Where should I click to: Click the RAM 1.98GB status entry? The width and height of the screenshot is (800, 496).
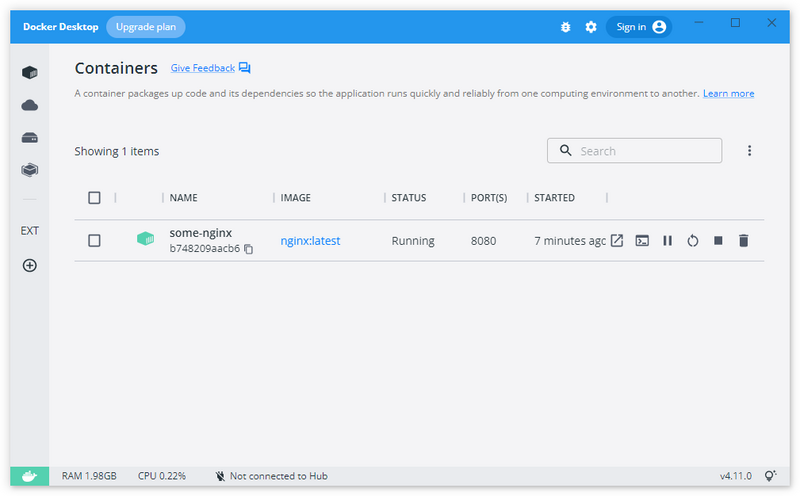coord(89,476)
